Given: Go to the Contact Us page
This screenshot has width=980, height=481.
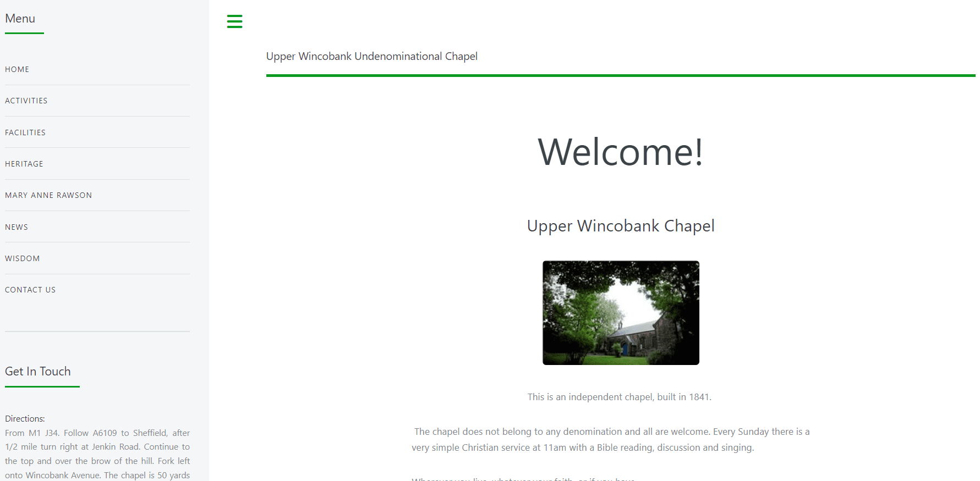Looking at the screenshot, I should tap(30, 290).
